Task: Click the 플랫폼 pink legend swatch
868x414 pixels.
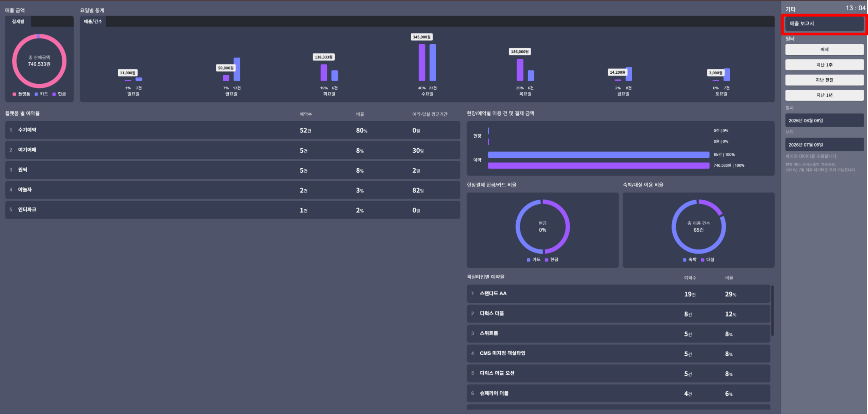Action: tap(14, 94)
